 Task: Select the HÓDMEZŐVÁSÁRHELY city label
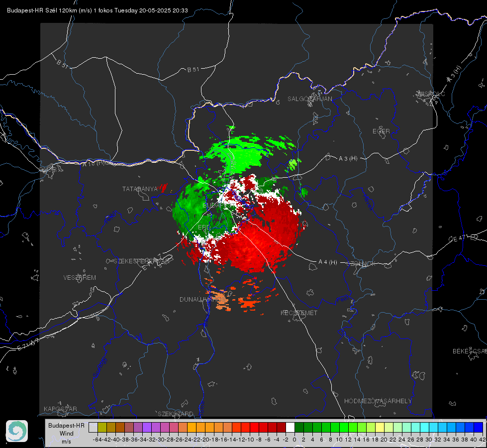(x=378, y=401)
